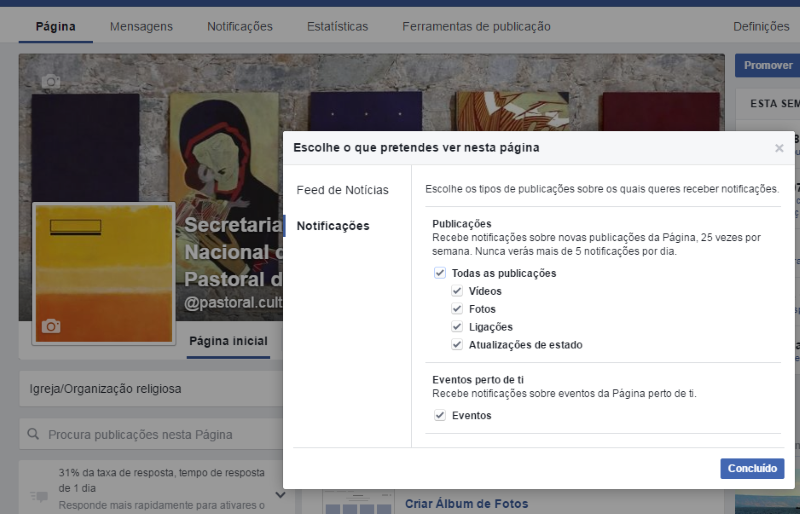Image resolution: width=800 pixels, height=514 pixels.
Task: Click the ESTA SEM heading
Action: click(x=774, y=104)
